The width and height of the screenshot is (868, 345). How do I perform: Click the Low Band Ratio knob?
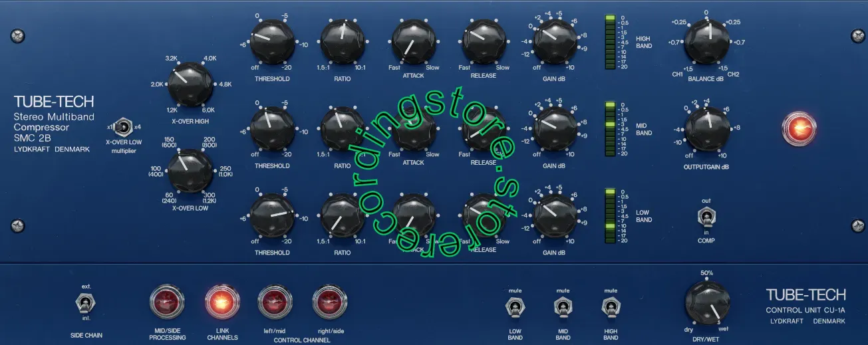point(343,215)
